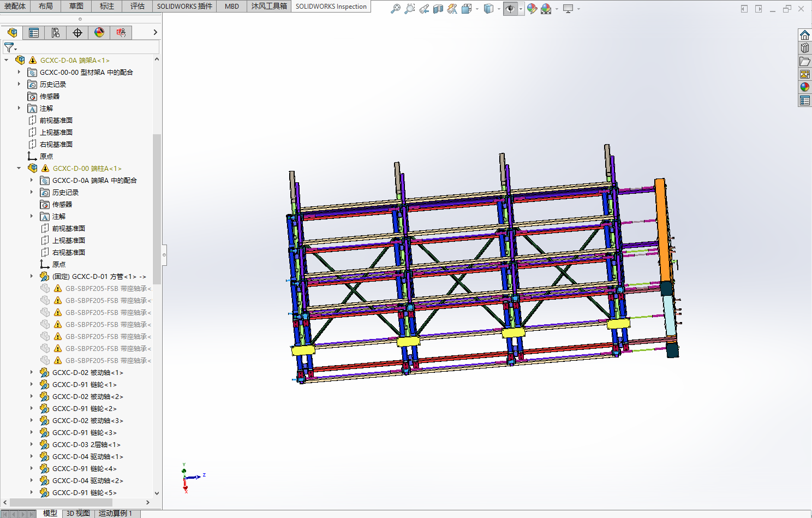
Task: Click the Zoom to Fit magnifier icon
Action: [396, 9]
